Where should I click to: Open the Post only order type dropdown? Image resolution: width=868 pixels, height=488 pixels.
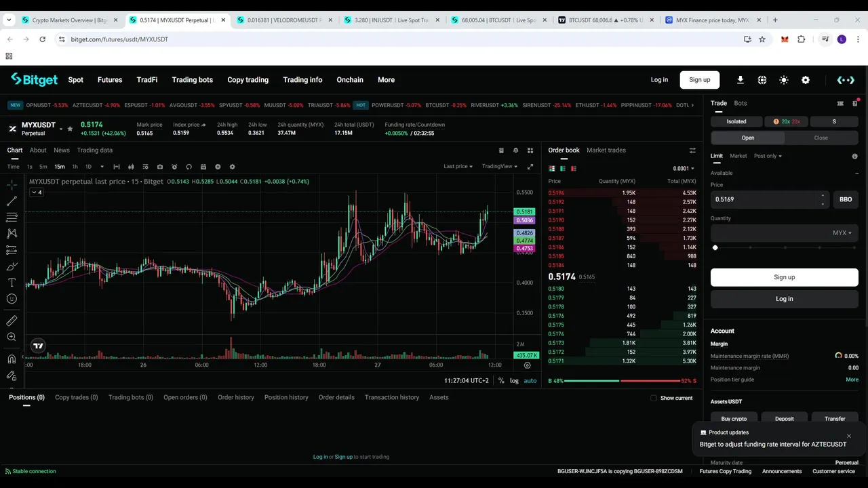coord(768,156)
